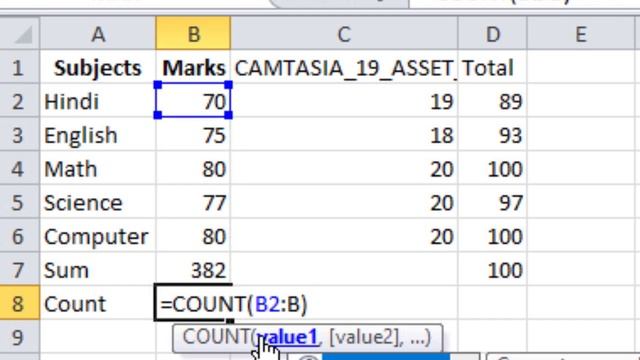
Task: Click Science total cell showing 97
Action: [x=492, y=202]
